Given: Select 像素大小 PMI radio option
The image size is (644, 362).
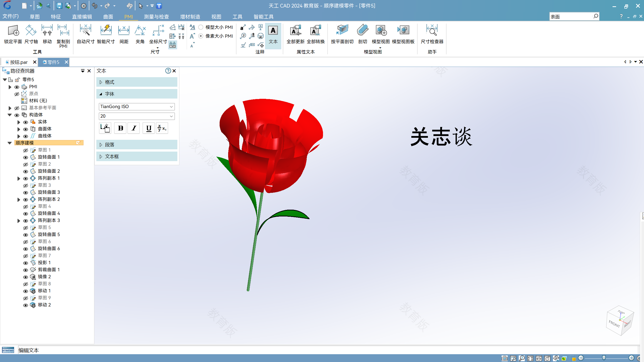Looking at the screenshot, I should click(x=201, y=36).
